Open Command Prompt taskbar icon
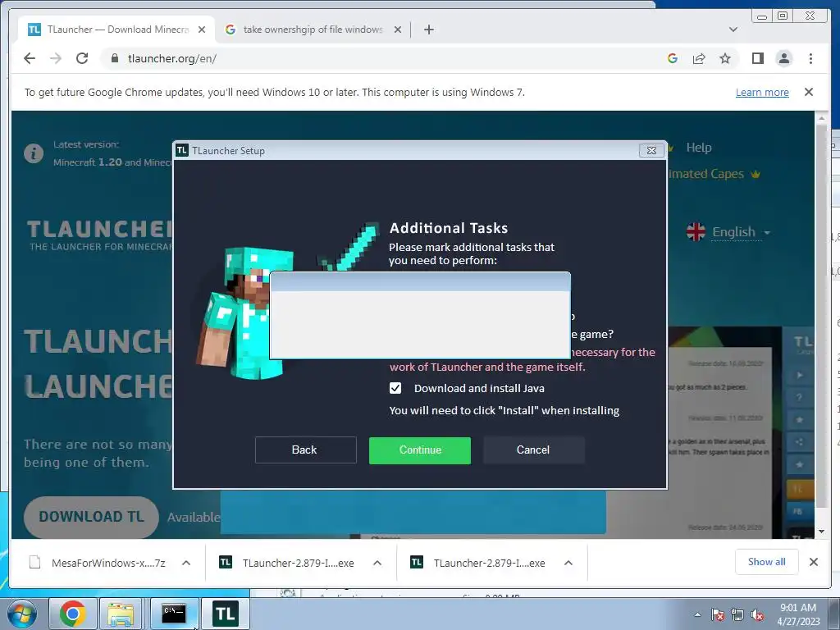The image size is (840, 630). (x=174, y=614)
